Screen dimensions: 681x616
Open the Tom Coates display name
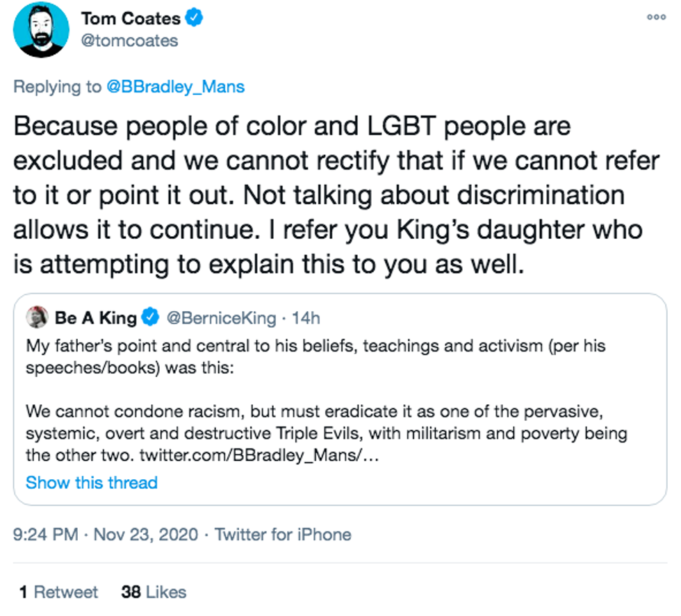click(131, 18)
